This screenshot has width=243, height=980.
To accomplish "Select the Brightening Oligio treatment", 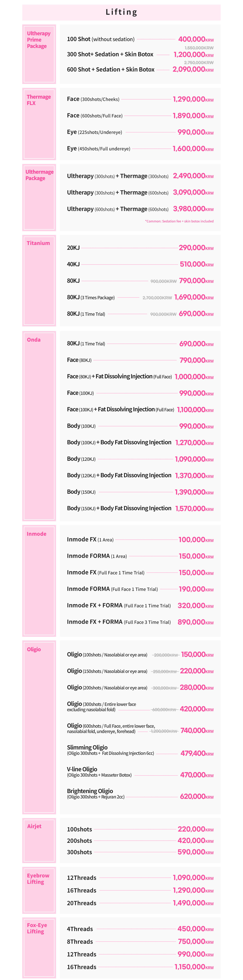I will (96, 794).
